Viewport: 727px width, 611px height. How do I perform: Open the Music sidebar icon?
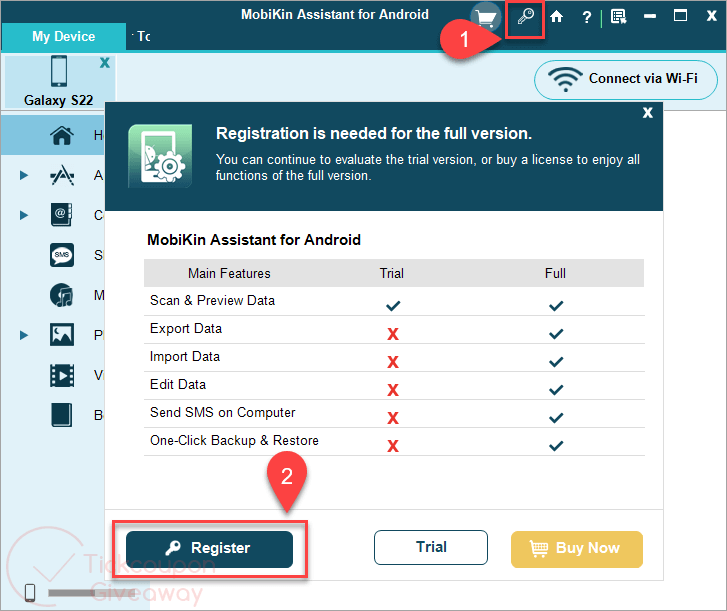(x=62, y=295)
